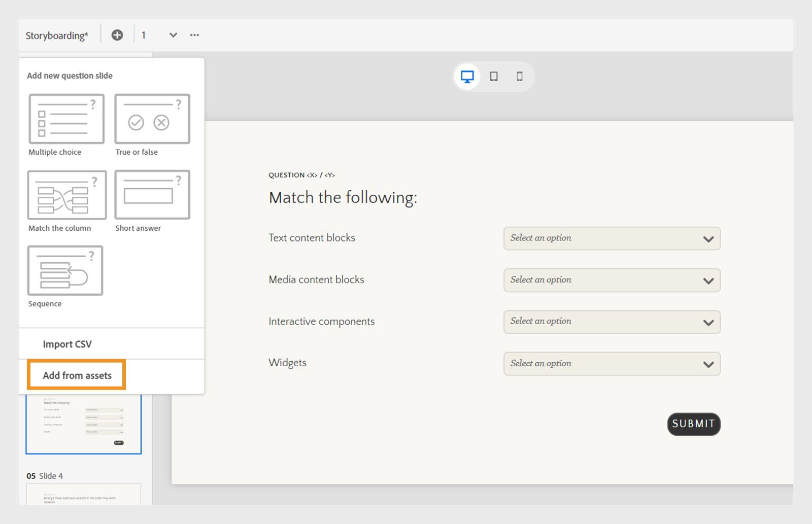Image resolution: width=812 pixels, height=524 pixels.
Task: Select the Sequence question slide type
Action: click(65, 271)
